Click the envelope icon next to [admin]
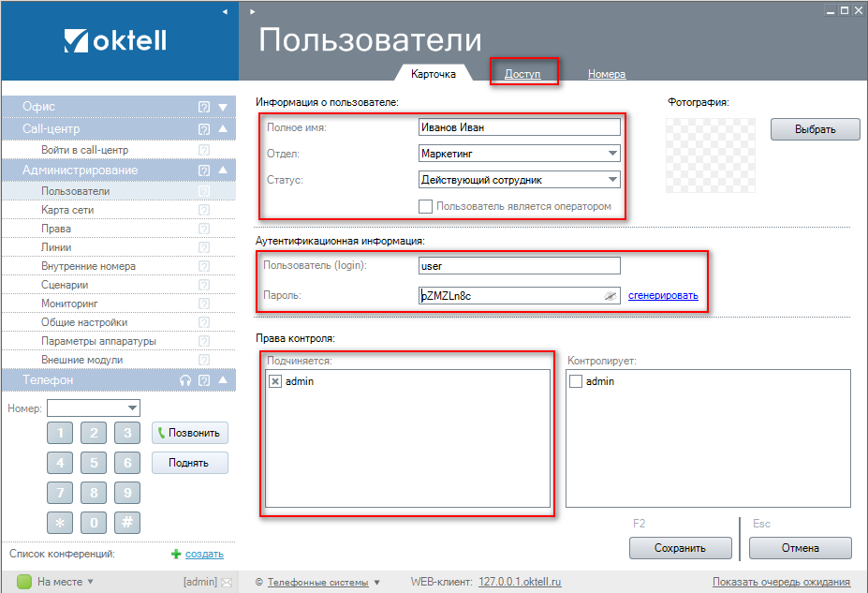This screenshot has height=593, width=868. (x=226, y=582)
